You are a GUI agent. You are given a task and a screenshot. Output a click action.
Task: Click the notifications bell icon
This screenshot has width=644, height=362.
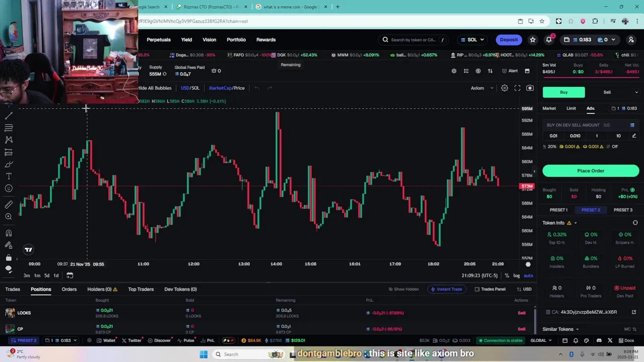(549, 40)
